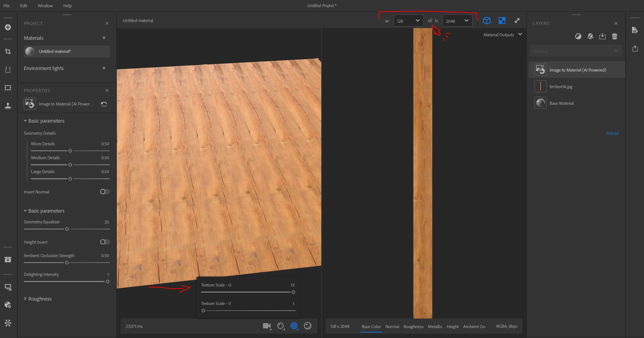This screenshot has width=644, height=338.
Task: Select the Crop tool in left sidebar
Action: coord(8,51)
